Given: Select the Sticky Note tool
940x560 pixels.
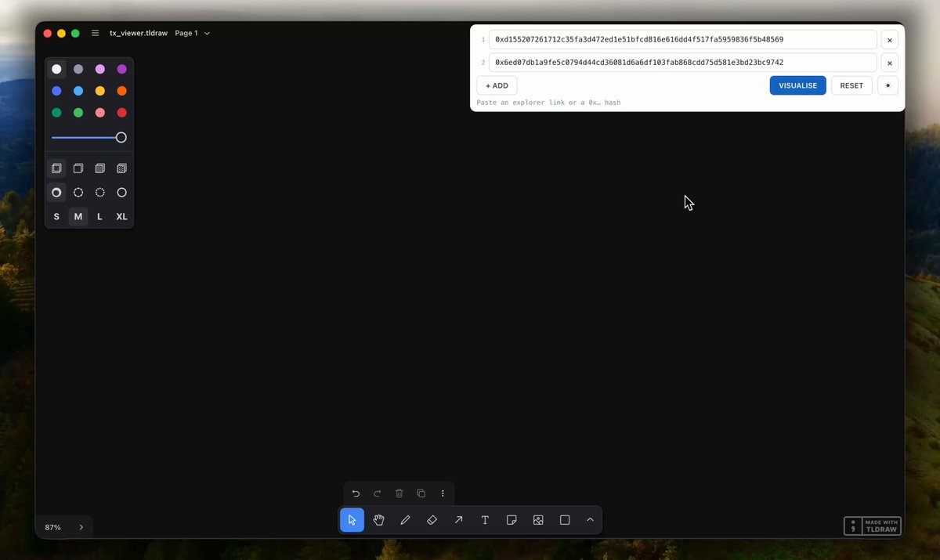Looking at the screenshot, I should 512,520.
